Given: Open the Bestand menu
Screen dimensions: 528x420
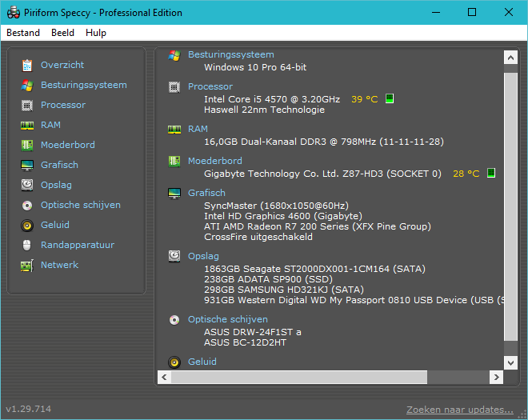Looking at the screenshot, I should point(24,33).
